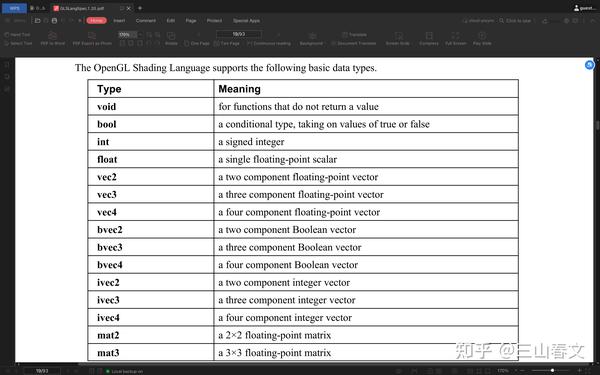The width and height of the screenshot is (600, 375).
Task: Switch to the Comment tab
Action: pyautogui.click(x=145, y=20)
